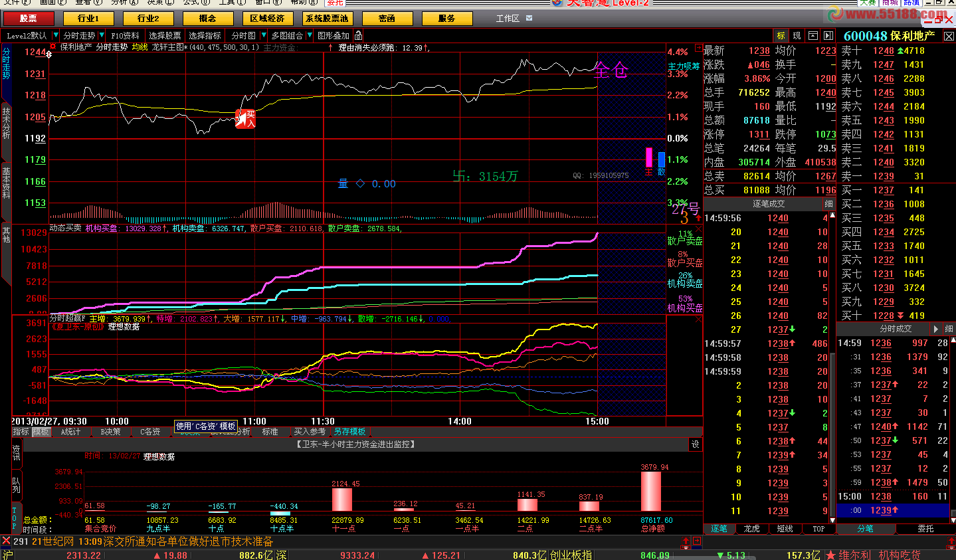
Task: Click the collapse-panel icon beside 现
Action: pyautogui.click(x=813, y=35)
